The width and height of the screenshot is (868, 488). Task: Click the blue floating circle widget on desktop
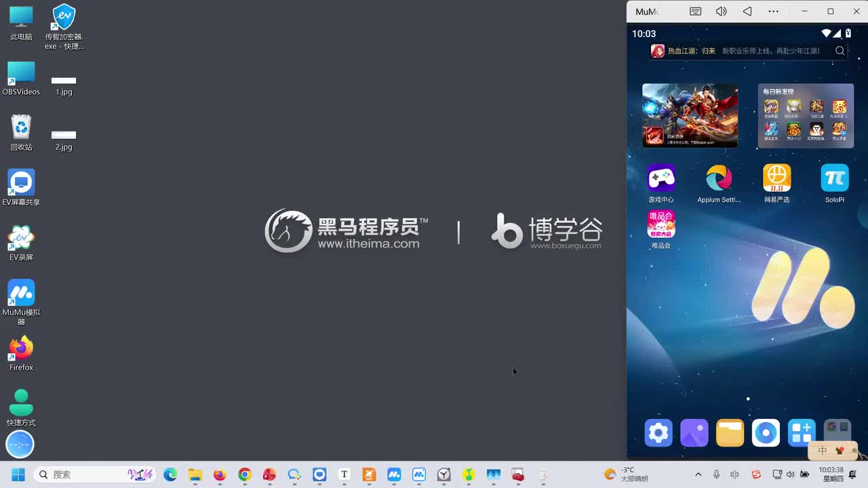pyautogui.click(x=20, y=445)
